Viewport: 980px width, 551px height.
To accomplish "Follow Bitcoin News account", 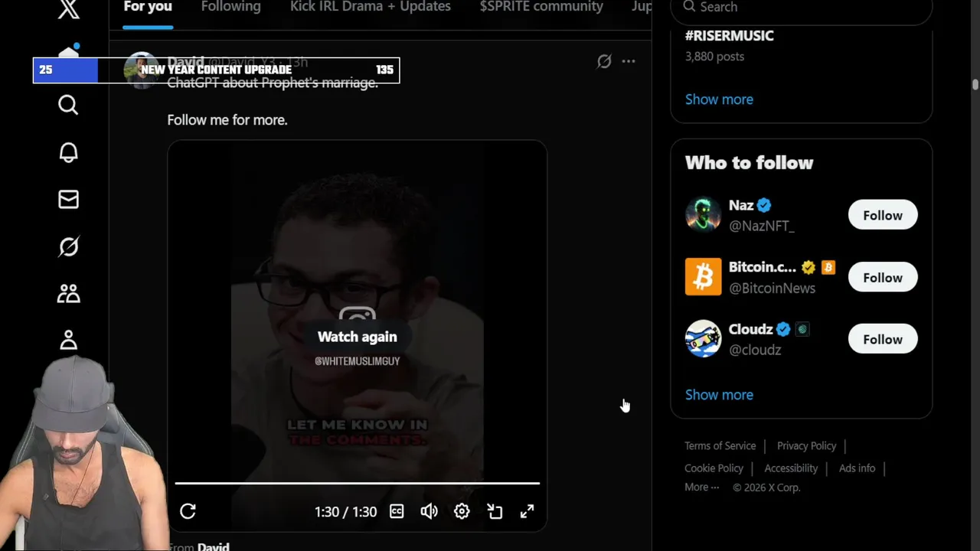I will click(x=883, y=278).
